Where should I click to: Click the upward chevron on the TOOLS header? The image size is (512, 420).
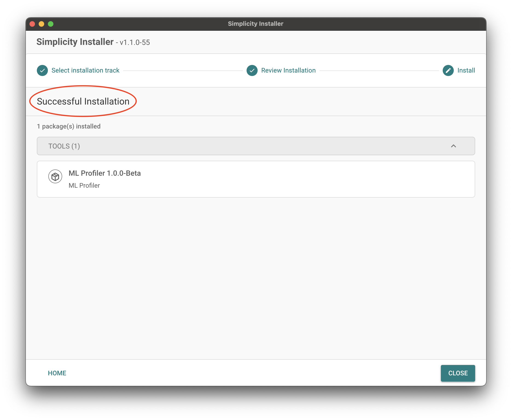pyautogui.click(x=454, y=146)
